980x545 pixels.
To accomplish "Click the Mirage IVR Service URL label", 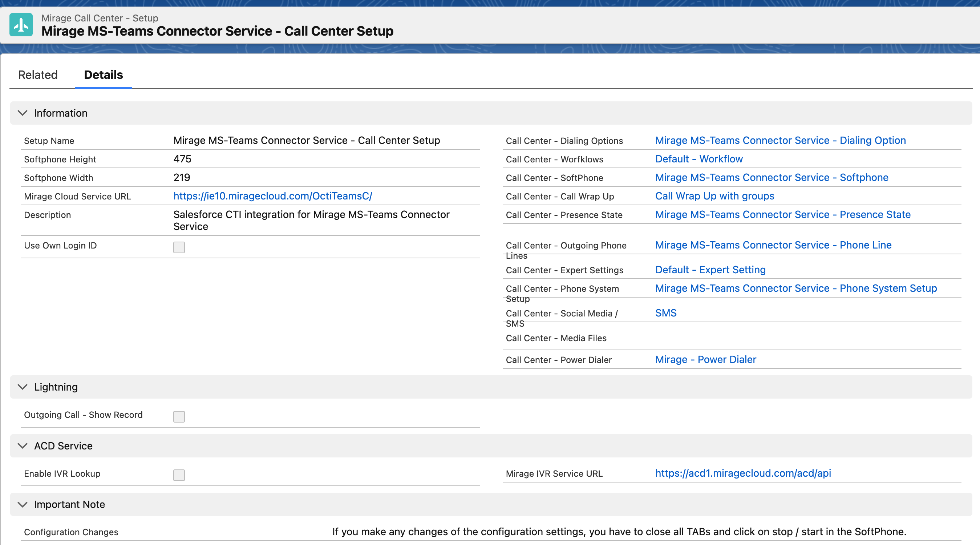I will click(x=554, y=474).
